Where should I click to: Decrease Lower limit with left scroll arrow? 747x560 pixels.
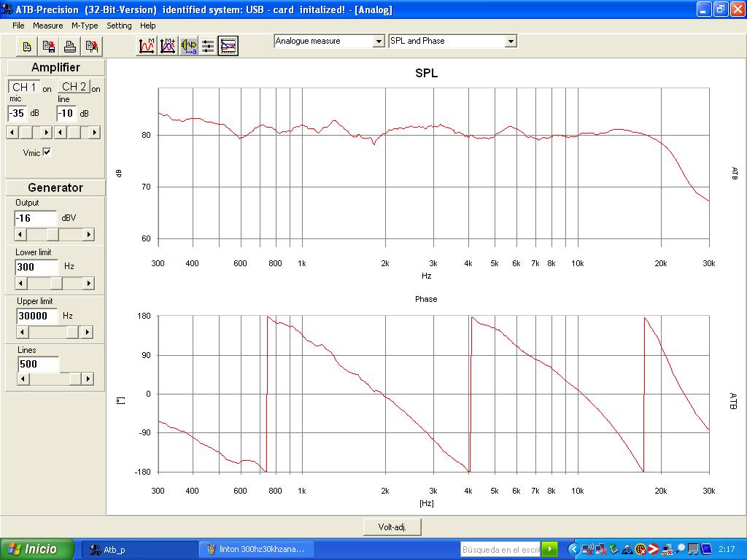point(21,284)
